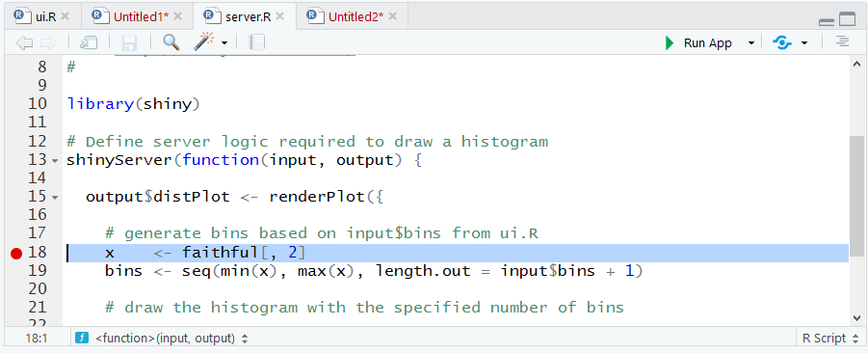Go forward to next source location
Image resolution: width=868 pixels, height=353 pixels.
point(49,42)
